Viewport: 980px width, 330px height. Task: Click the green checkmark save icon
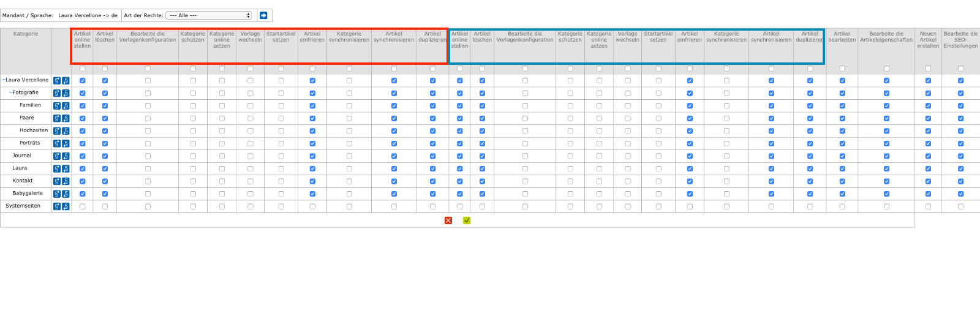coord(467,220)
